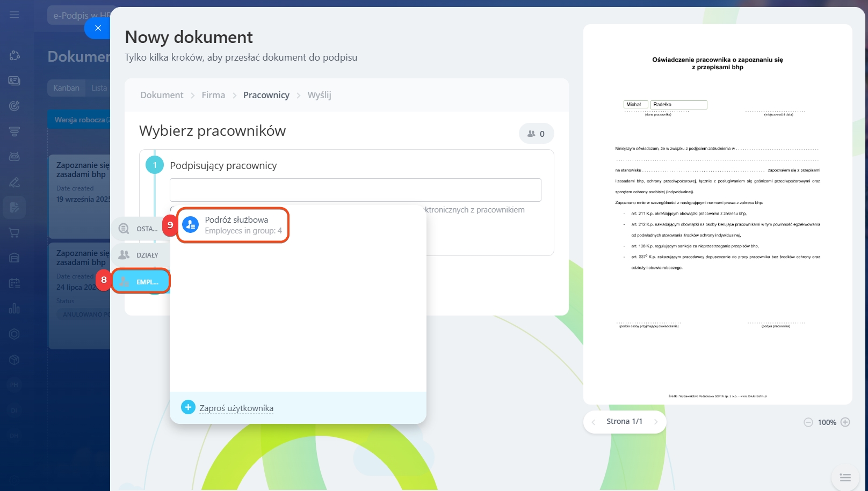Click the Wybierz pracowników heading
The height and width of the screenshot is (491, 868).
[x=212, y=131]
